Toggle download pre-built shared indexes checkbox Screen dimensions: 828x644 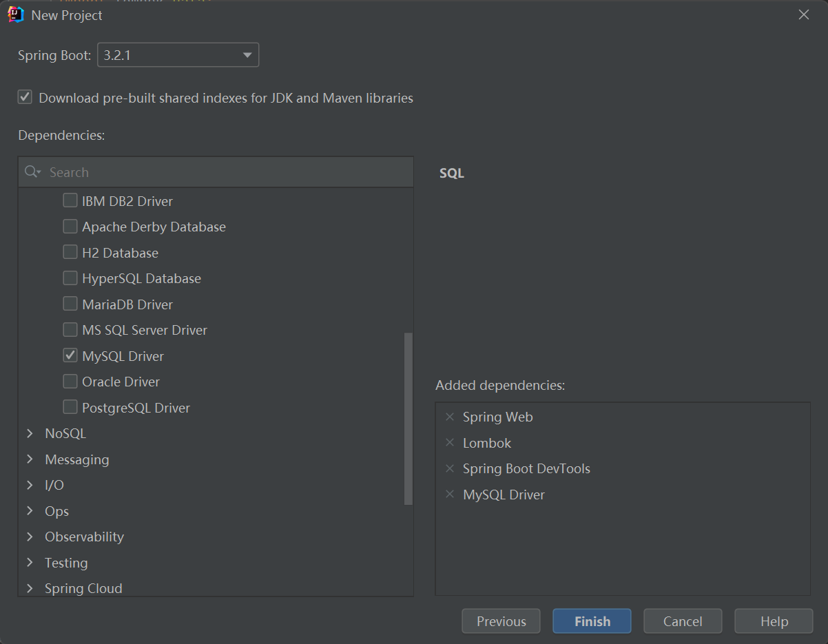tap(25, 97)
